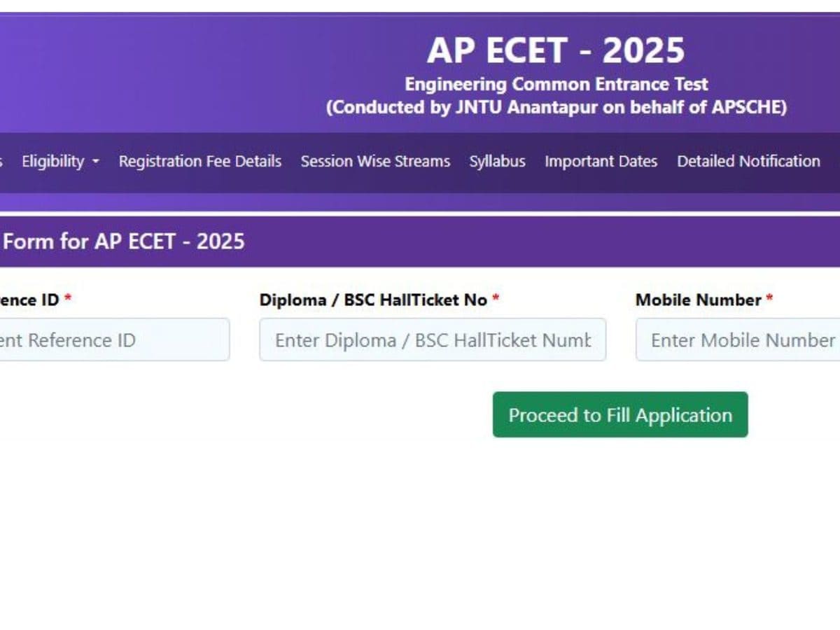Viewport: 840px width, 630px height.
Task: Open the Eligibility menu label
Action: (x=52, y=161)
